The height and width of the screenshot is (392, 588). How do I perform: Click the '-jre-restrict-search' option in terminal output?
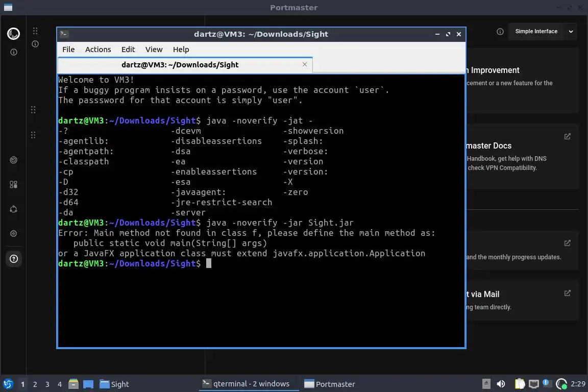coord(221,203)
